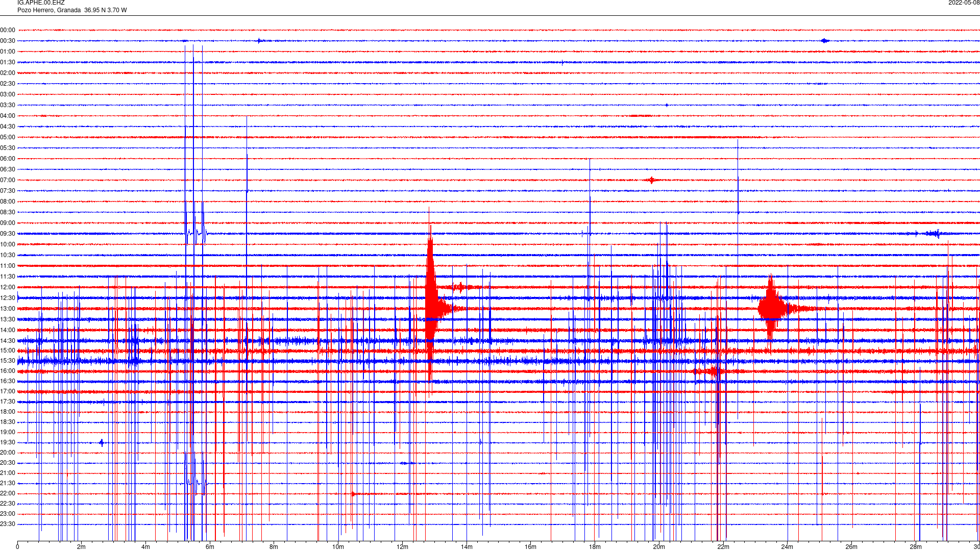Select the 17:00 trace time label

click(8, 391)
